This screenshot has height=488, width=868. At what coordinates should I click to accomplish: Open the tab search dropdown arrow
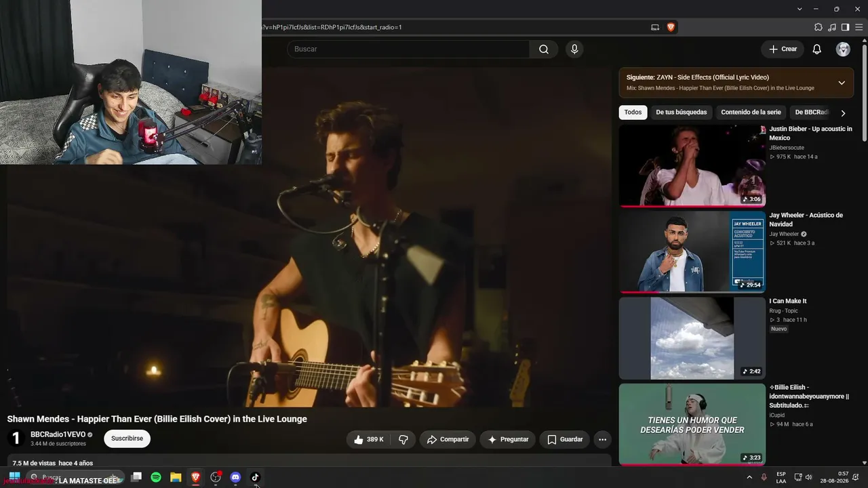(x=800, y=9)
